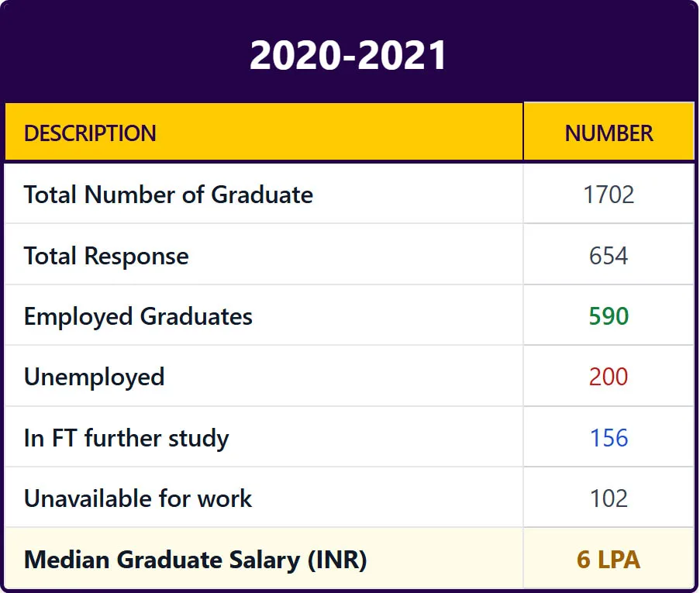Viewport: 700px width, 593px height.
Task: Select the Unemployed row label
Action: [94, 377]
